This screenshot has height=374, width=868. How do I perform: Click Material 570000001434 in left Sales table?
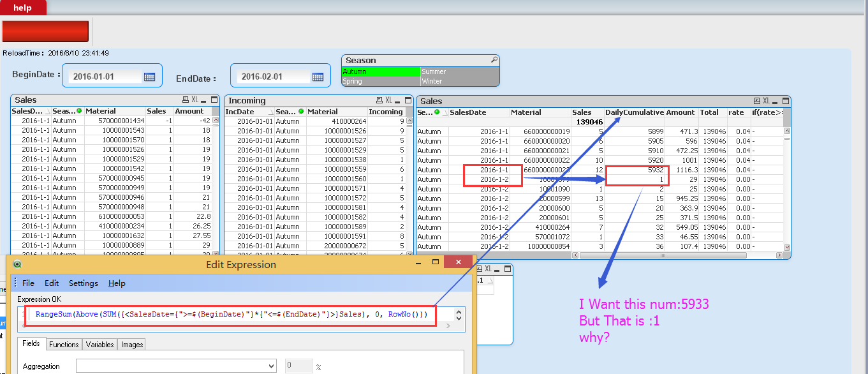point(121,121)
